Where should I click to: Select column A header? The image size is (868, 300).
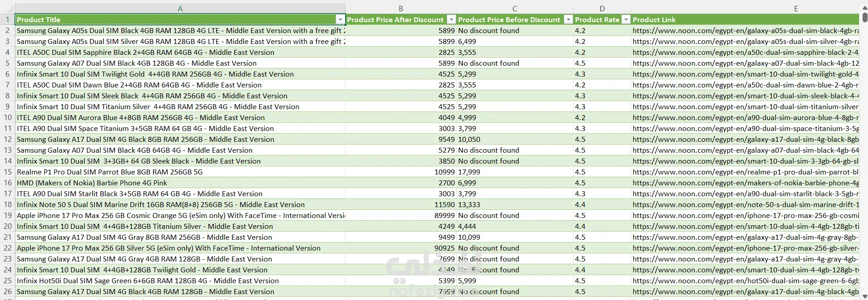click(x=180, y=9)
